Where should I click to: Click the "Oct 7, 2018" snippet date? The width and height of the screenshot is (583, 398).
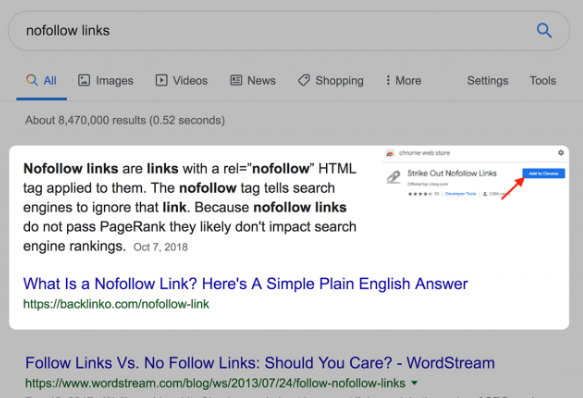click(161, 247)
